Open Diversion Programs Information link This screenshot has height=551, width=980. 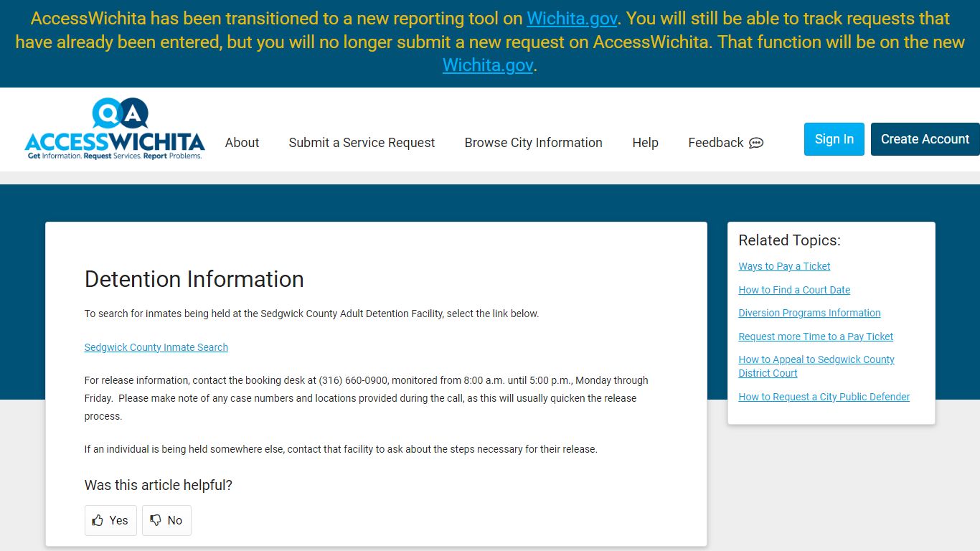[809, 313]
